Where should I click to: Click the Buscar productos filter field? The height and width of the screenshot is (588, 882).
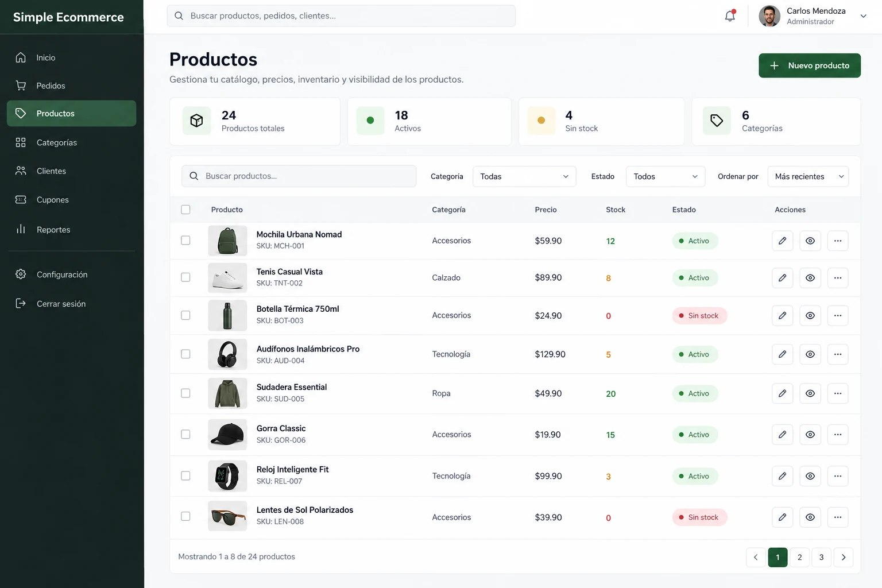(299, 176)
